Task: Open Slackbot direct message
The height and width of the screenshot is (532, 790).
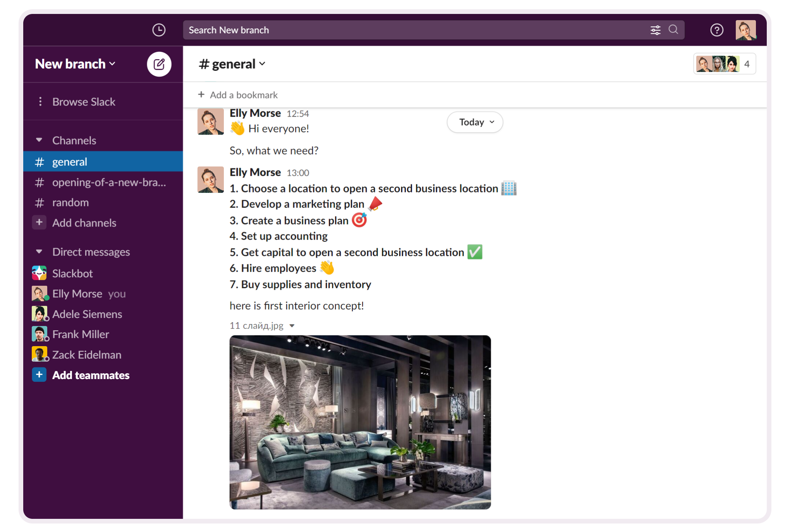Action: [x=72, y=273]
